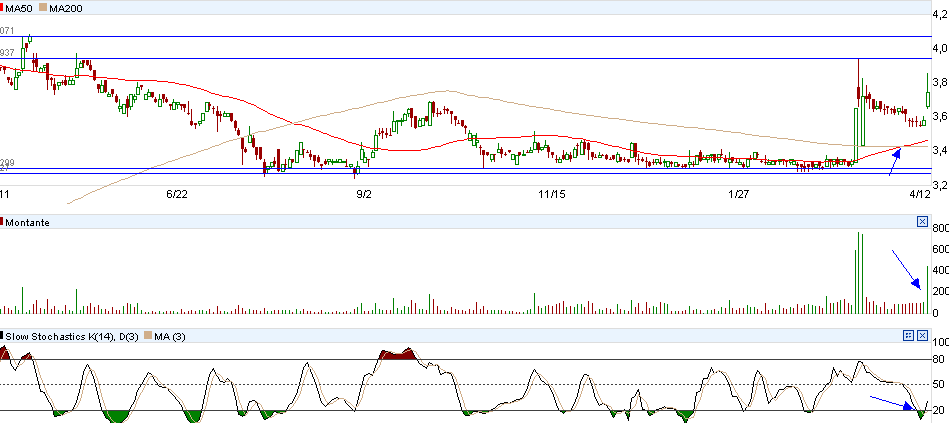The width and height of the screenshot is (949, 423).
Task: Click the red MA50 legend marker
Action: tap(3, 8)
